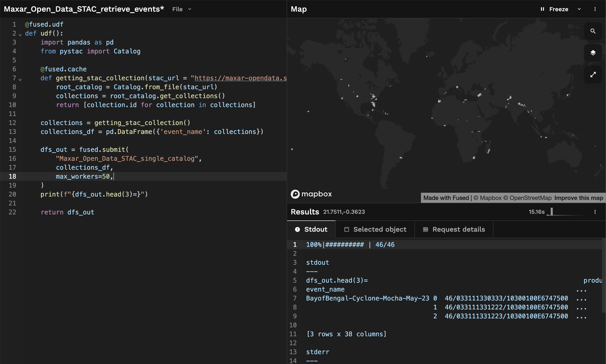Click the Map panel heading
Screen dimensions: 606x364
click(299, 9)
